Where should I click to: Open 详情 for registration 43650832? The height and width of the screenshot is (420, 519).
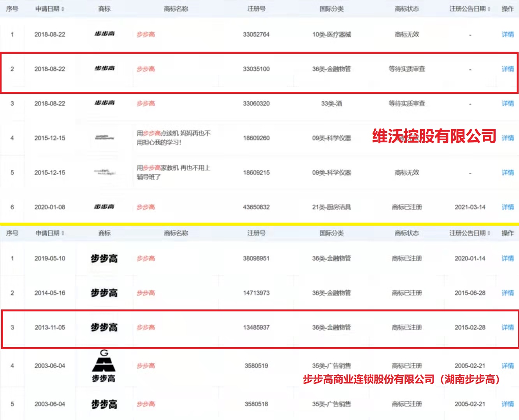[x=508, y=207]
